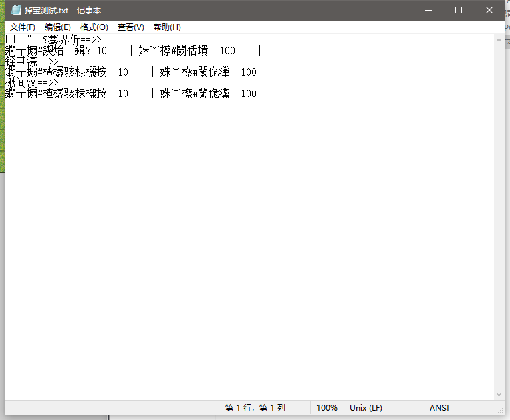The height and width of the screenshot is (420, 510).
Task: Click the first text line ending with ==>>
Action: pyautogui.click(x=53, y=39)
